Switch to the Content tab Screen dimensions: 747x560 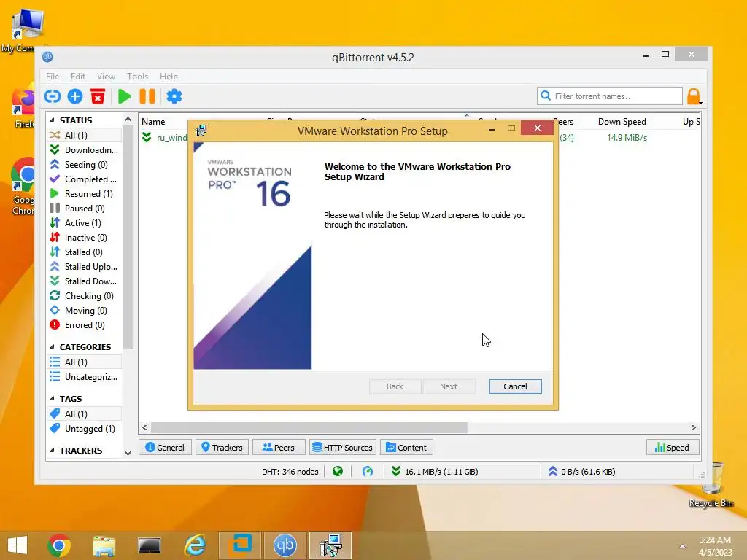tap(406, 448)
